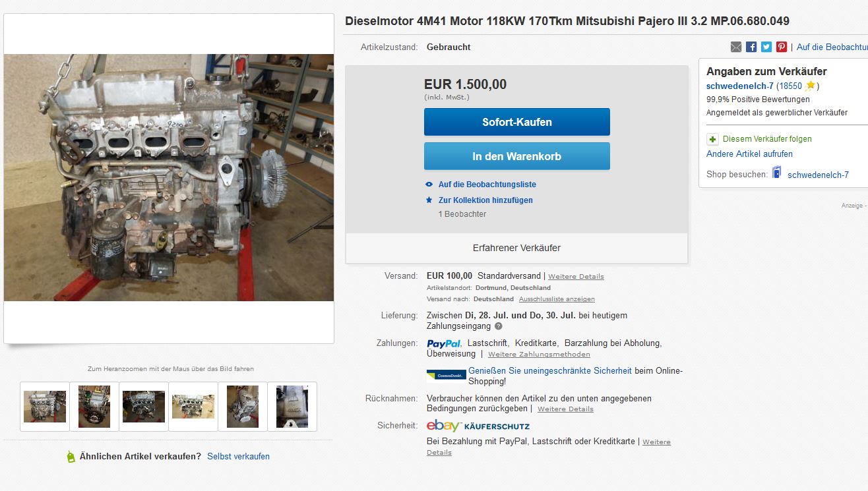Click Selbst verkaufen link

coord(238,456)
